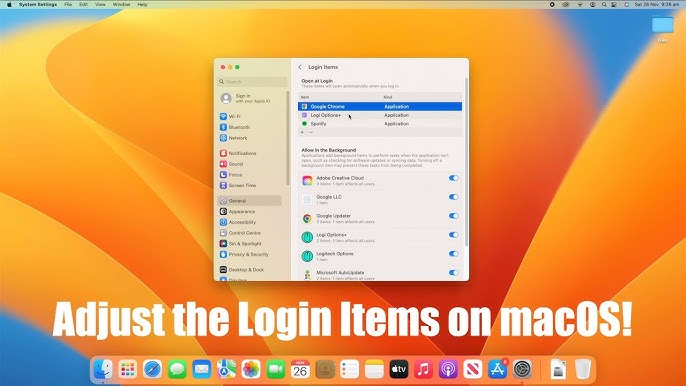The height and width of the screenshot is (386, 686).
Task: Open the Apple menu
Action: [x=9, y=4]
